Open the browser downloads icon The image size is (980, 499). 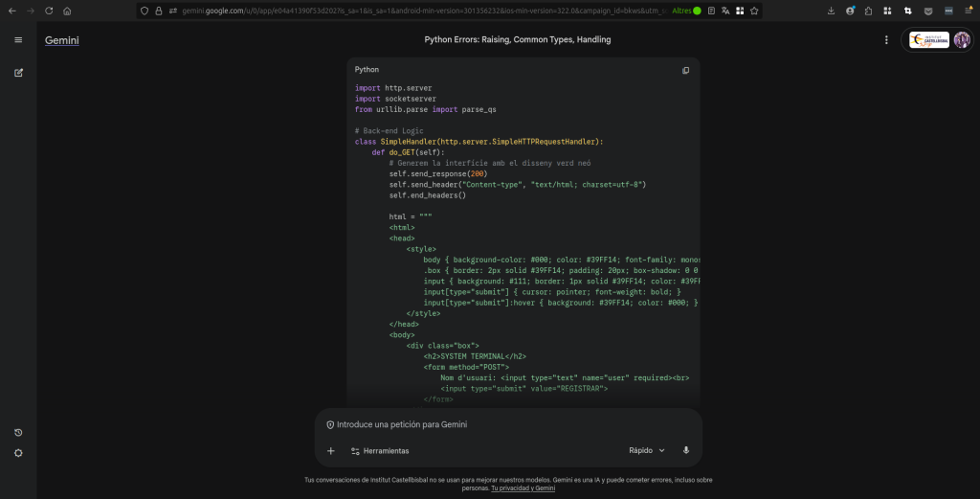[x=831, y=11]
